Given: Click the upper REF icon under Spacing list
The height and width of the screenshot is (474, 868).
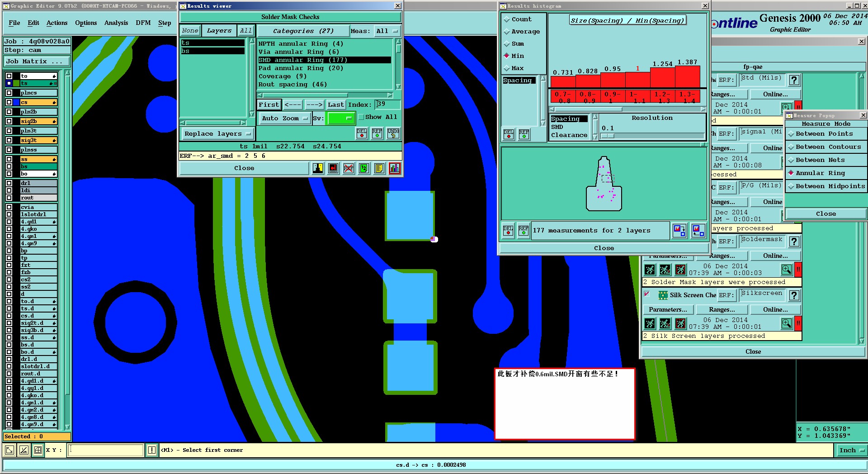Looking at the screenshot, I should click(x=524, y=134).
